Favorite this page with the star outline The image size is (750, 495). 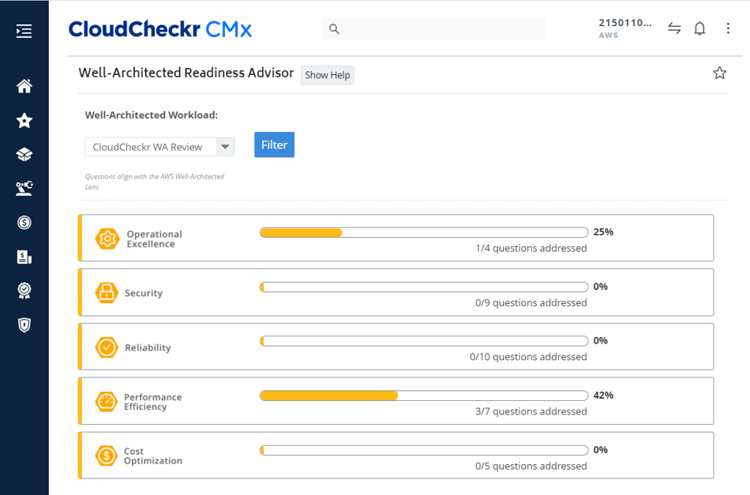click(719, 73)
